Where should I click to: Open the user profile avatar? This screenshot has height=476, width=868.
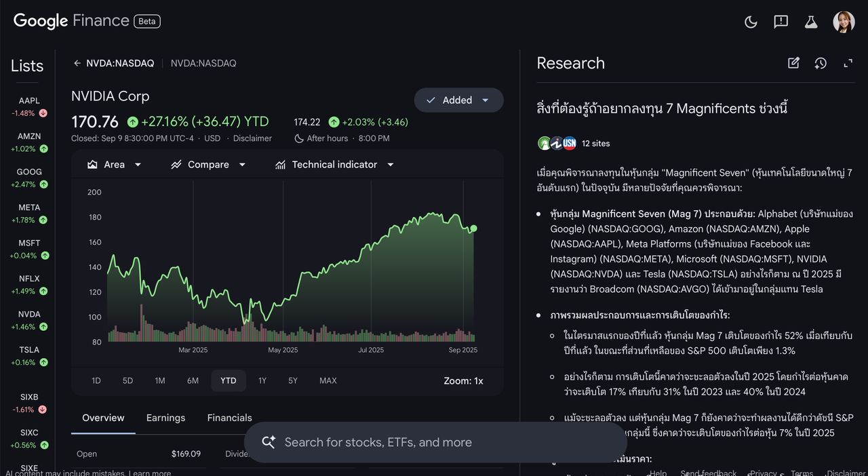coord(844,22)
